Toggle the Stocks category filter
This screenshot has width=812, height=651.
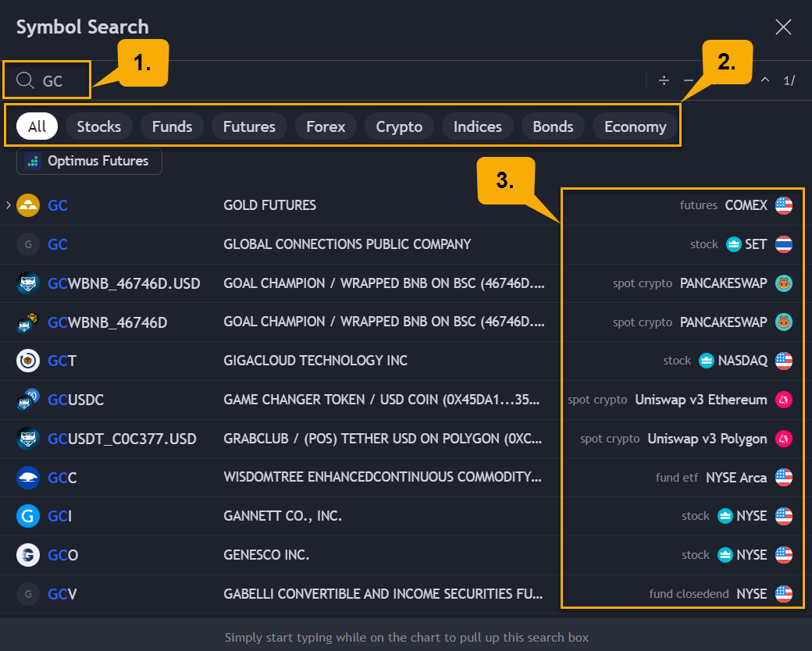(x=98, y=126)
